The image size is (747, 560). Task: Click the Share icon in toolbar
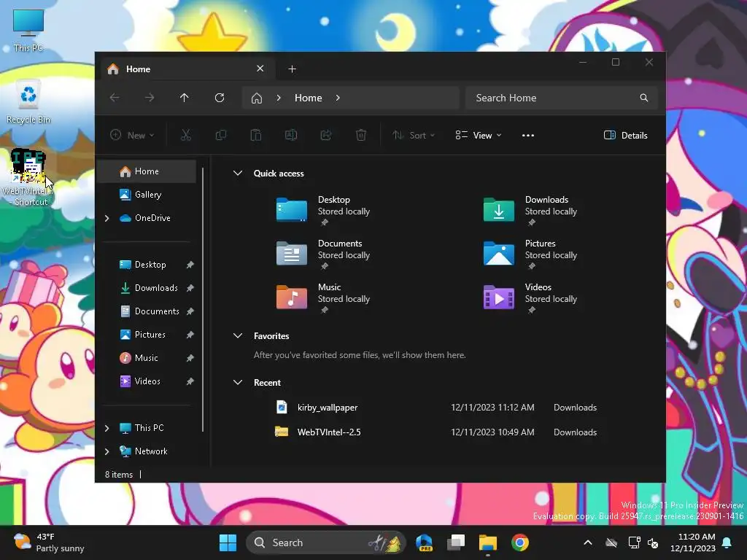(326, 135)
